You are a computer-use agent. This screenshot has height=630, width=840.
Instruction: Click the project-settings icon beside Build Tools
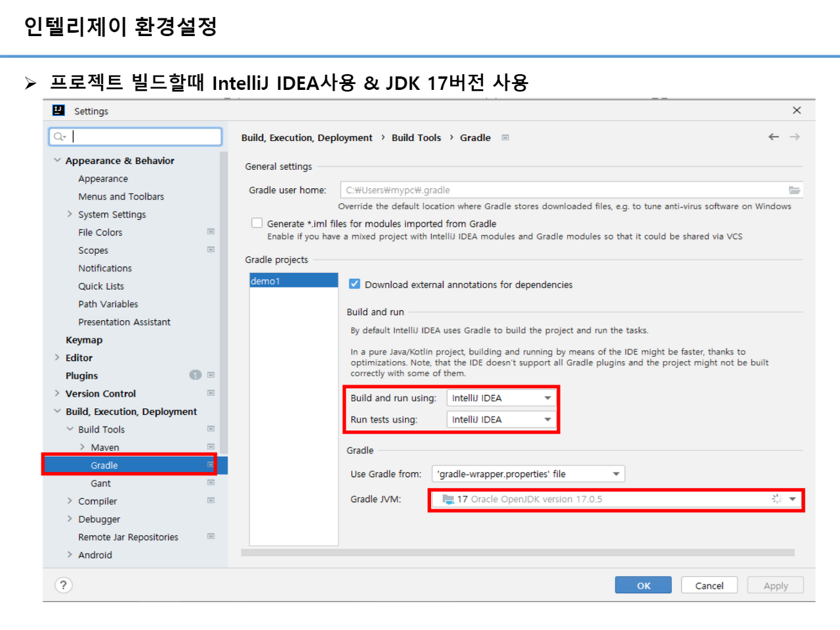click(x=211, y=429)
